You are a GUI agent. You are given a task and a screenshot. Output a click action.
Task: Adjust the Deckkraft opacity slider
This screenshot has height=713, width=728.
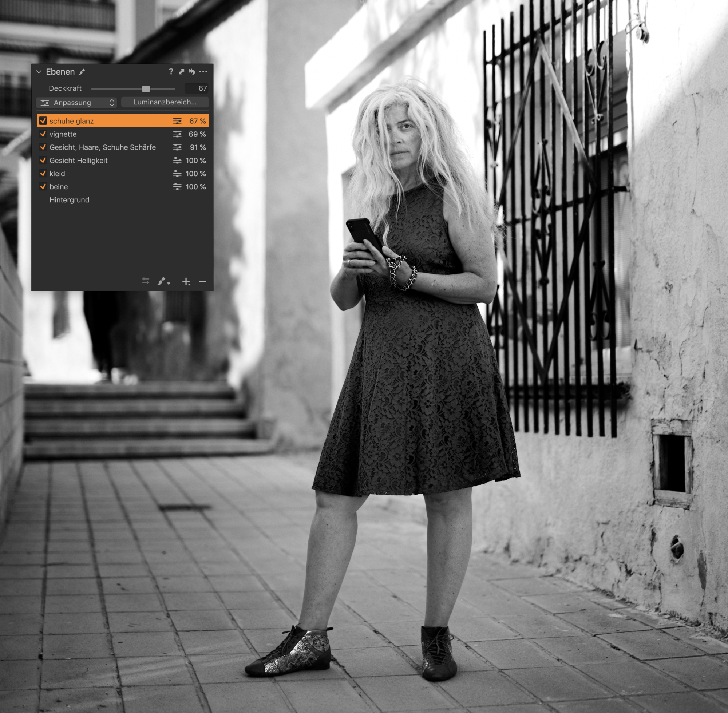pos(146,89)
